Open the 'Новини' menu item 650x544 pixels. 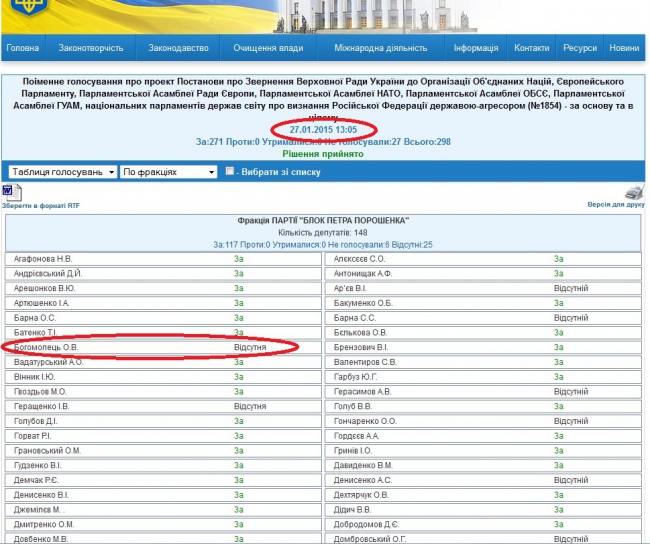(625, 48)
